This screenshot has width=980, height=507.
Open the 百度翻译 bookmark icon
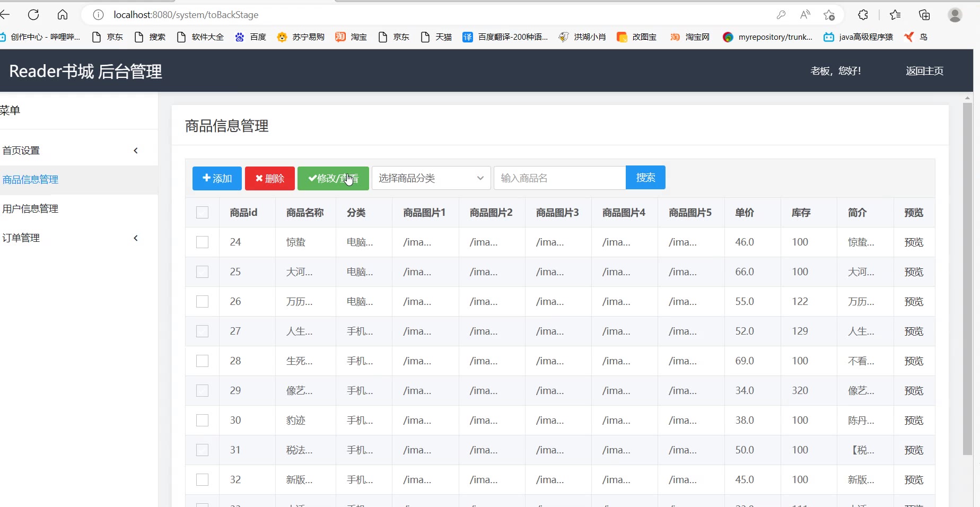467,37
